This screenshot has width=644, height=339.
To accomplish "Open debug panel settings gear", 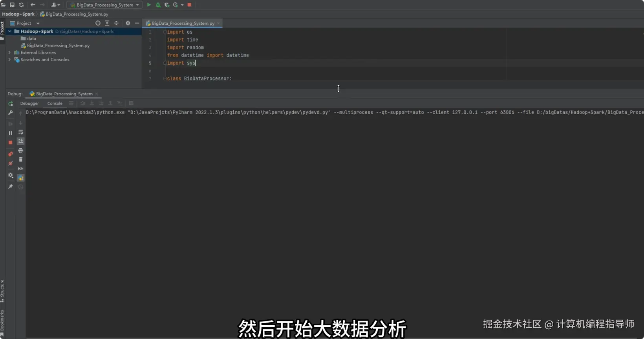I will point(11,175).
